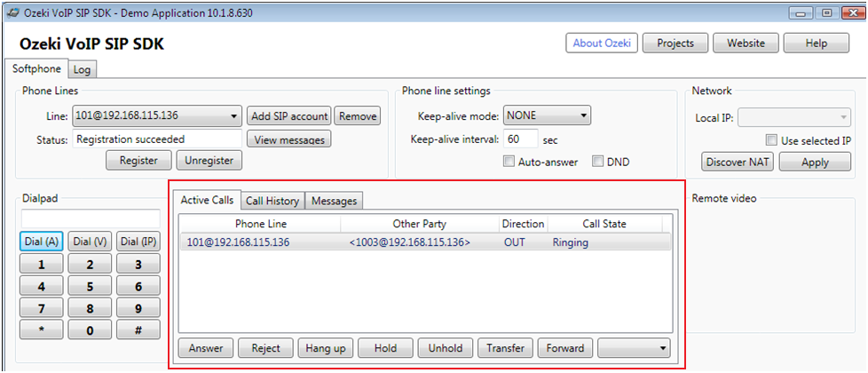
Task: Click the Keep-alive interval field
Action: pyautogui.click(x=521, y=139)
